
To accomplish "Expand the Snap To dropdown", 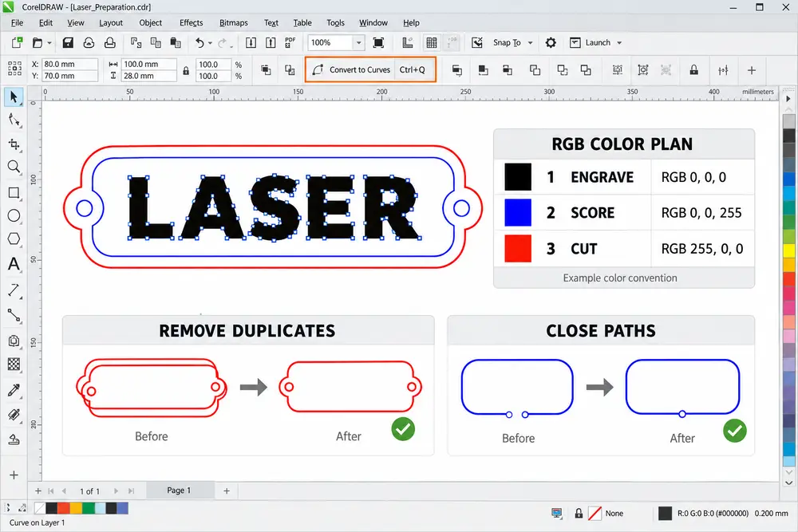I will [x=531, y=43].
